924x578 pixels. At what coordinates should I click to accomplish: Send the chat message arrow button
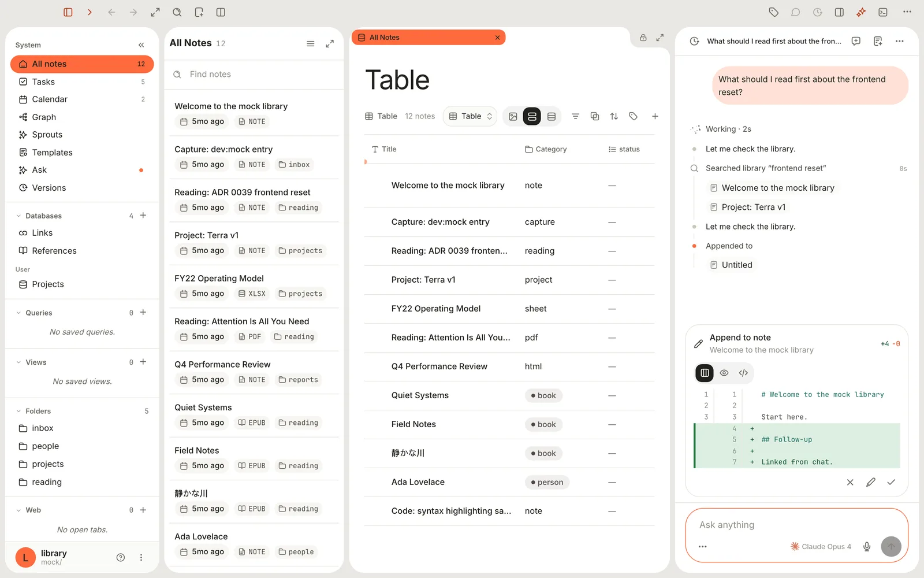point(891,546)
